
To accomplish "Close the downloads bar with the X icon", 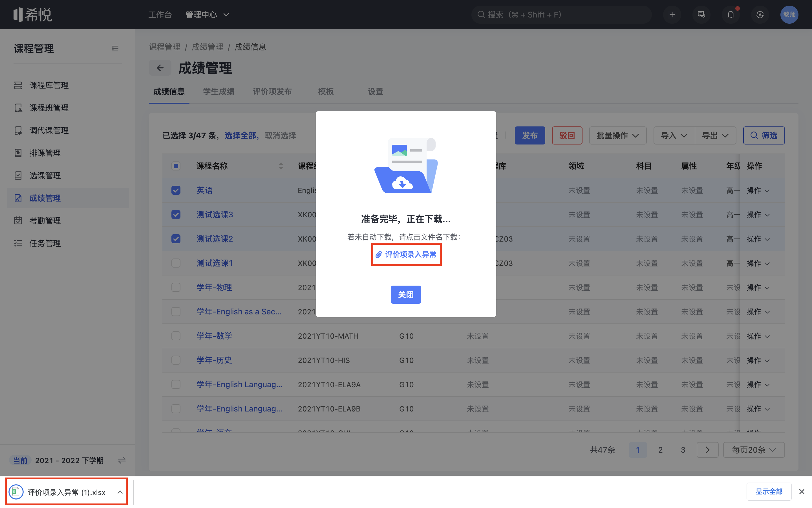I will (802, 492).
